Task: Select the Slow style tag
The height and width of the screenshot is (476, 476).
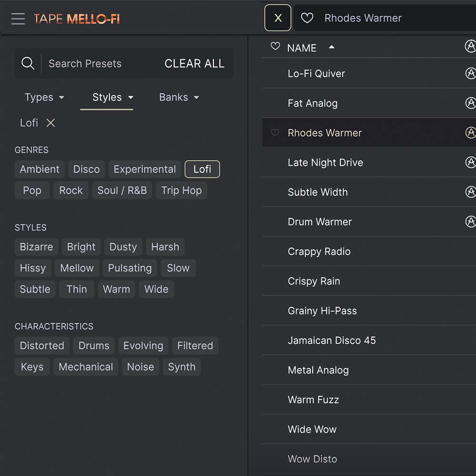Action: [x=178, y=268]
